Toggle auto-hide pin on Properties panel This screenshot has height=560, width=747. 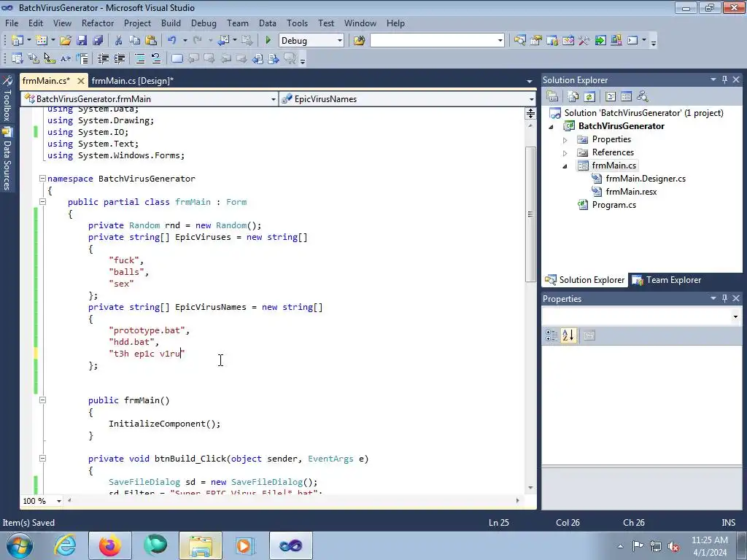tap(724, 298)
